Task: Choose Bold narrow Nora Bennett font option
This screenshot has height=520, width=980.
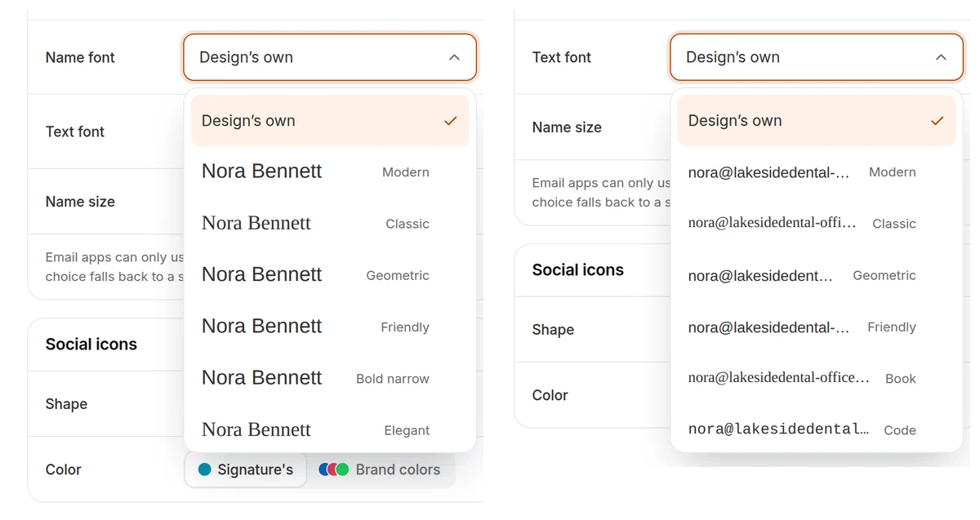Action: coord(330,378)
